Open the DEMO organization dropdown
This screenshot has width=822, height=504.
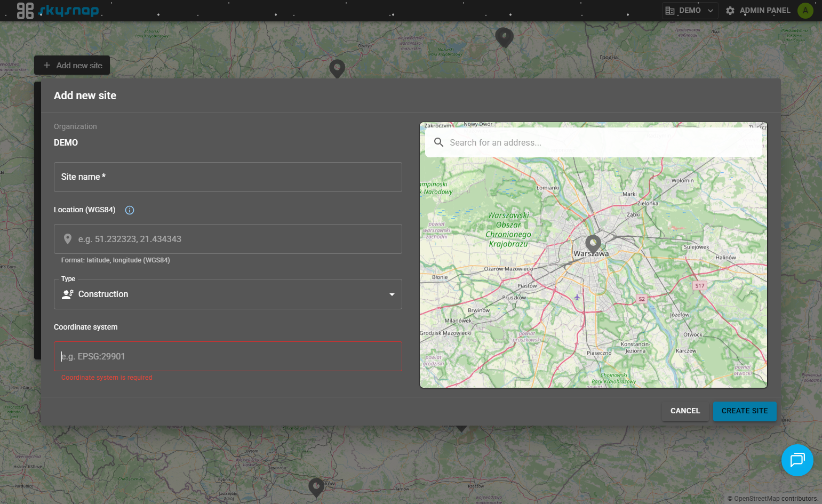pos(690,11)
